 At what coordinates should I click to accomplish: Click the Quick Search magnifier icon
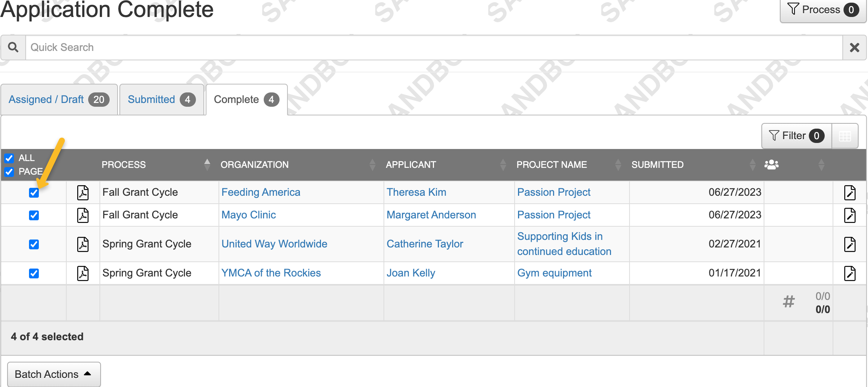[x=13, y=48]
